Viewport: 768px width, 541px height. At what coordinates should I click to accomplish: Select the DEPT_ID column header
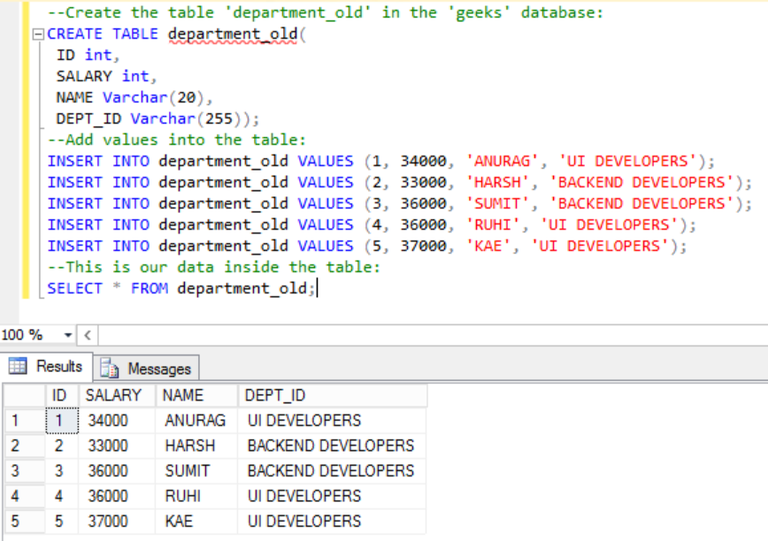pyautogui.click(x=275, y=396)
